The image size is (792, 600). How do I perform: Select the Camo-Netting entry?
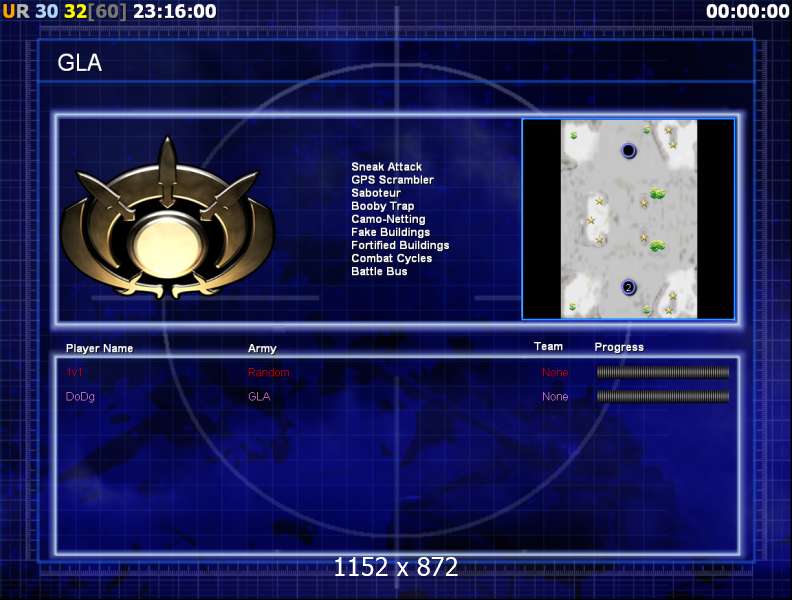click(x=388, y=219)
